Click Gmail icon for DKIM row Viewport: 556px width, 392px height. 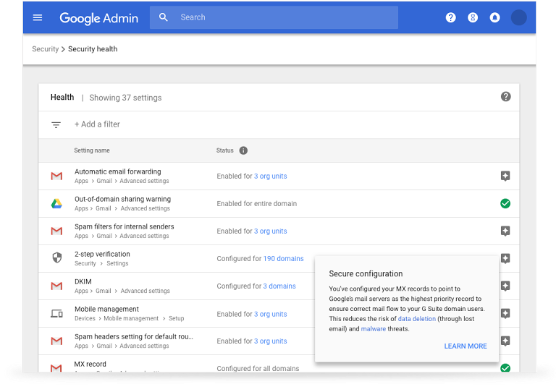[x=56, y=286]
